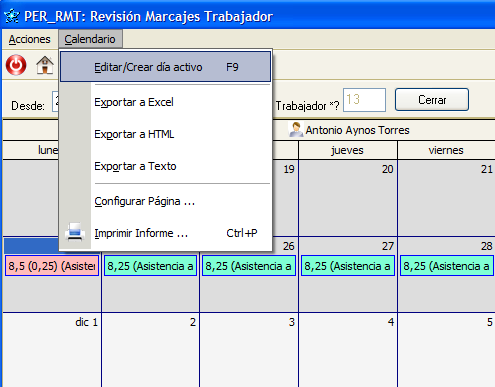The width and height of the screenshot is (495, 387).
Task: Open the Acciones menu
Action: 29,39
